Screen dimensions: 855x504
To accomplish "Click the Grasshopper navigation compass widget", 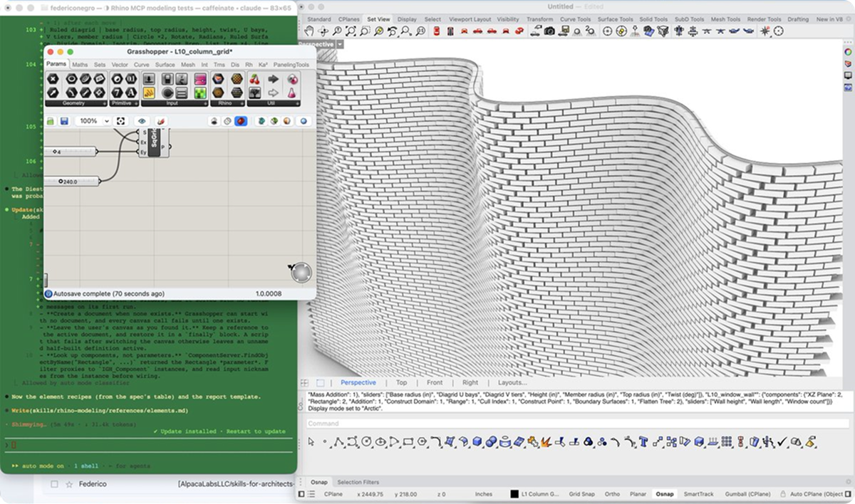I will coord(301,273).
